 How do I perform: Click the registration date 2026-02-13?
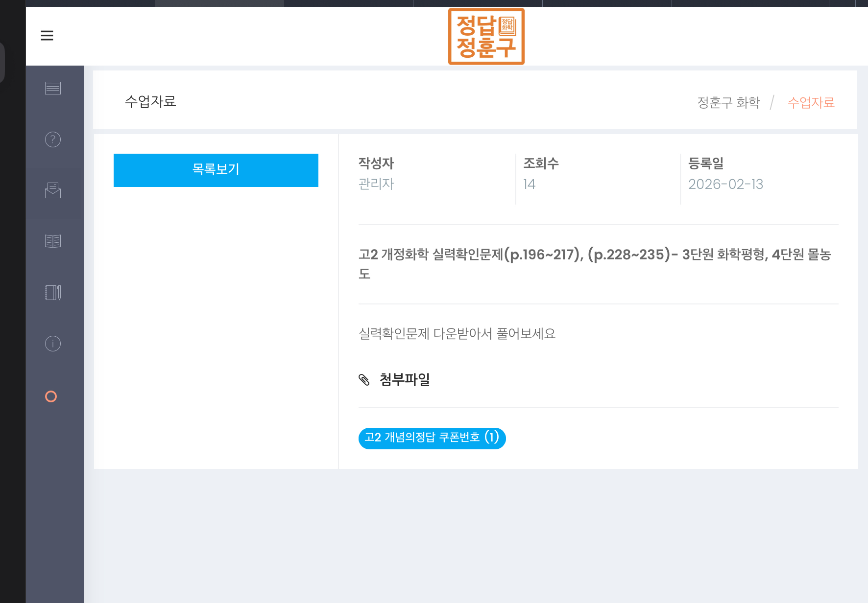(x=725, y=185)
